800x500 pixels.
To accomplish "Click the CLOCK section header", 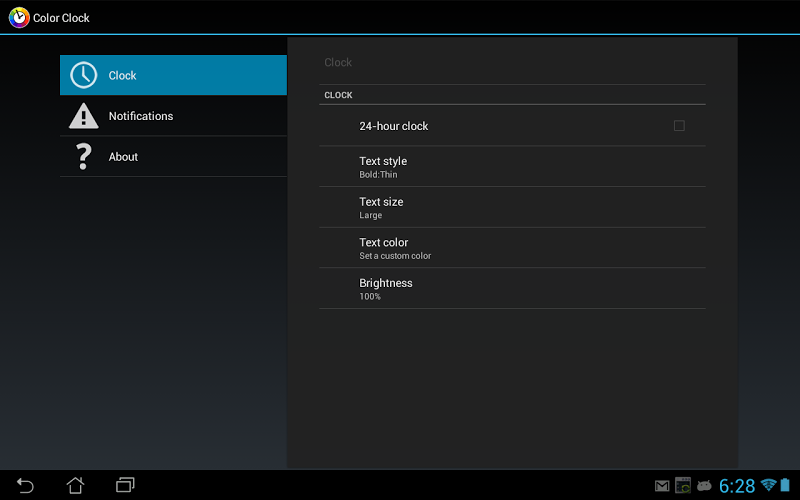I will click(338, 95).
